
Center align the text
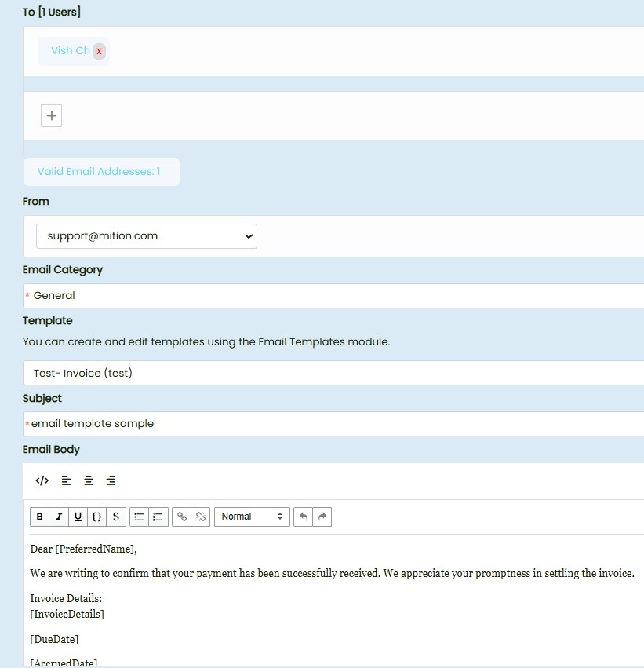[89, 480]
